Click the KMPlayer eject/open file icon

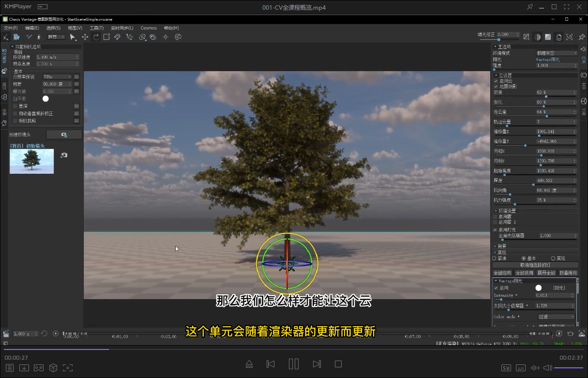249,364
